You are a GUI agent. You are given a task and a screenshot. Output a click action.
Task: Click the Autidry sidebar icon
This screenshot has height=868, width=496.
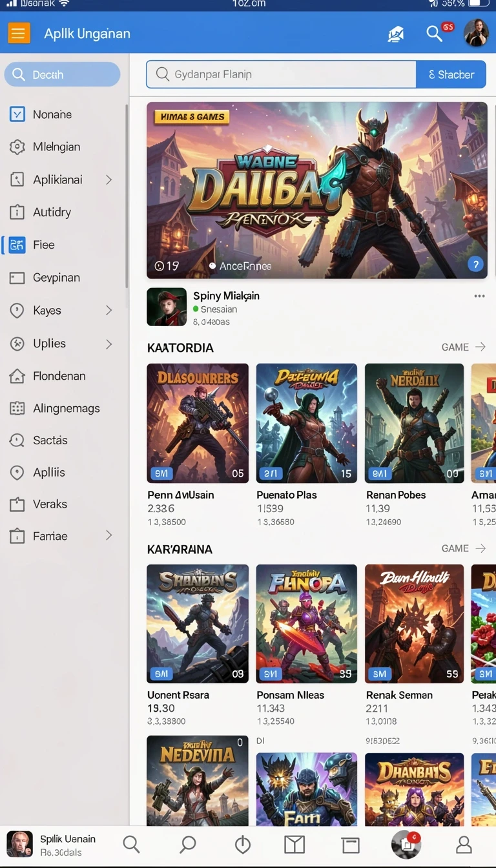click(x=17, y=212)
